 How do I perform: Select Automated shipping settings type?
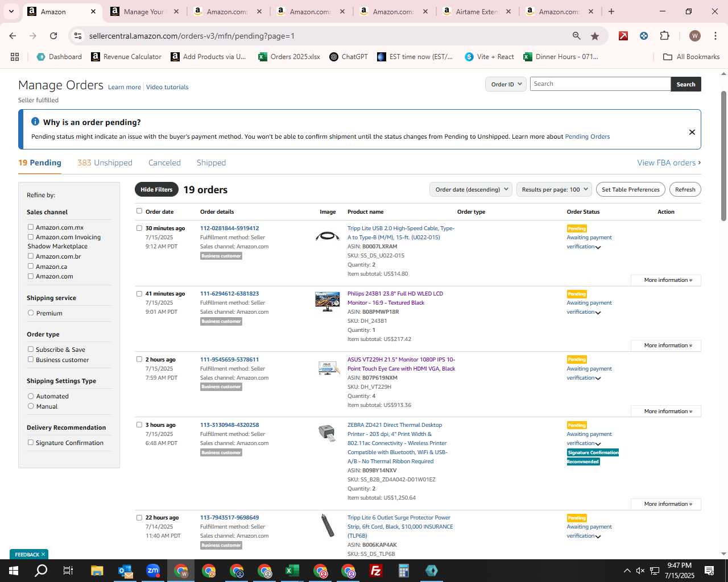click(x=31, y=396)
